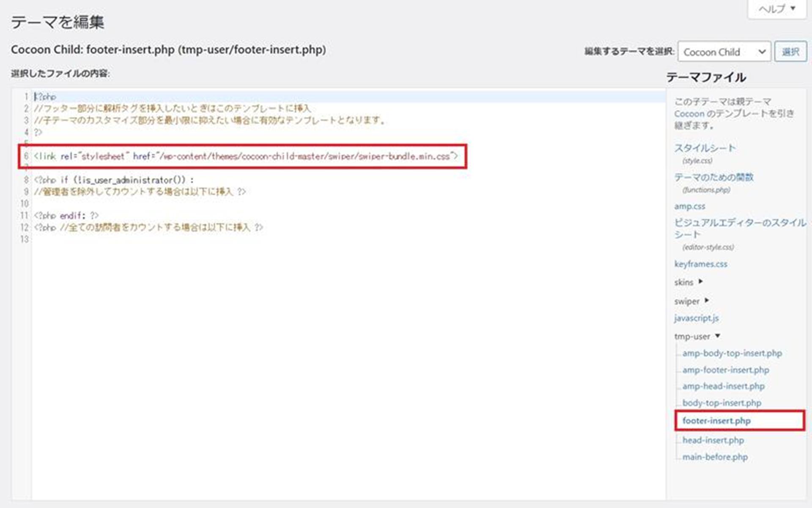Click the stylesheet link line in code editor
812x508 pixels.
click(244, 156)
